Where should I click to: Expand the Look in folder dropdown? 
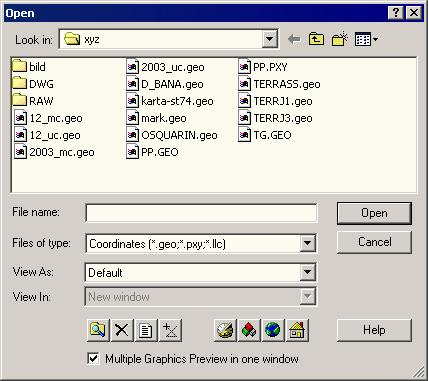coord(270,39)
